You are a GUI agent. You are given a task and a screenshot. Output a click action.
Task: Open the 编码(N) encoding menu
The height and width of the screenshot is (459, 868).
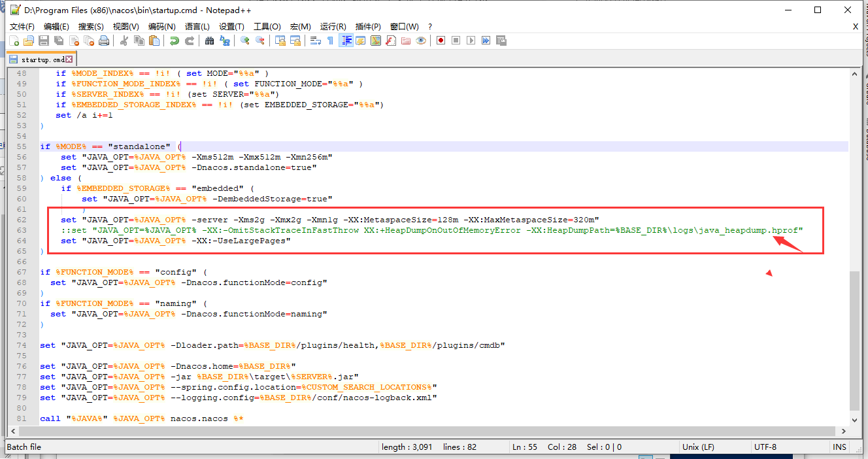pos(161,26)
